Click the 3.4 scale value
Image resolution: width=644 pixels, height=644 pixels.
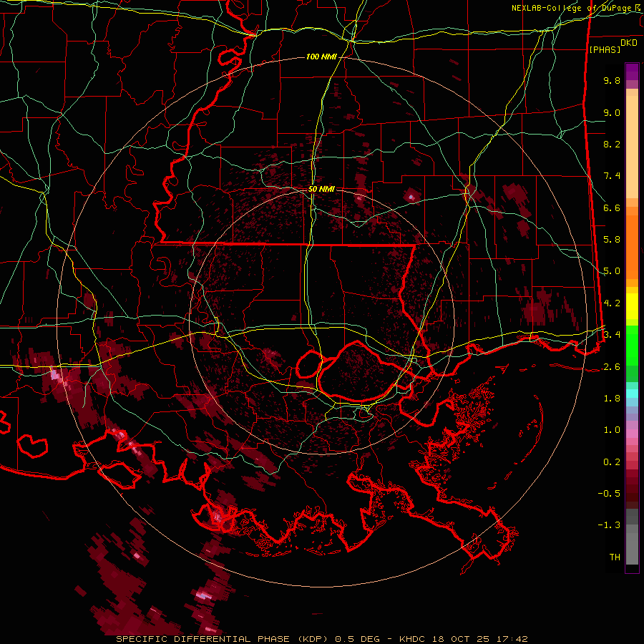click(x=612, y=335)
